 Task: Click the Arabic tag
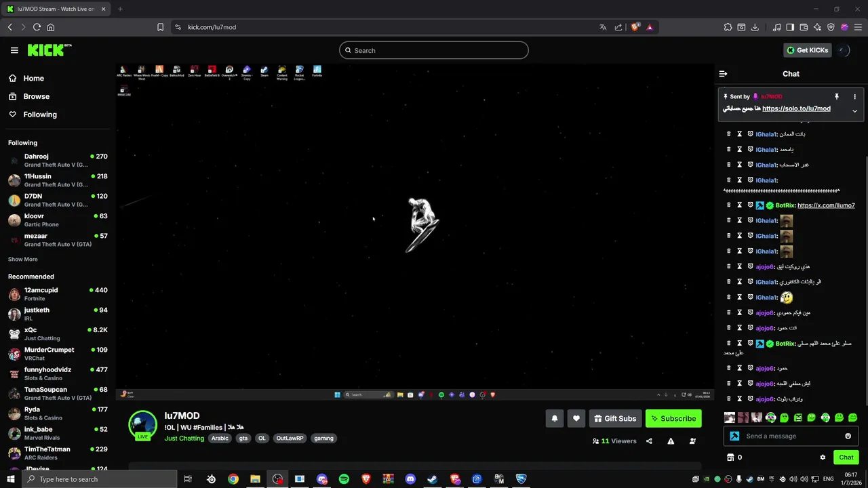pos(220,439)
